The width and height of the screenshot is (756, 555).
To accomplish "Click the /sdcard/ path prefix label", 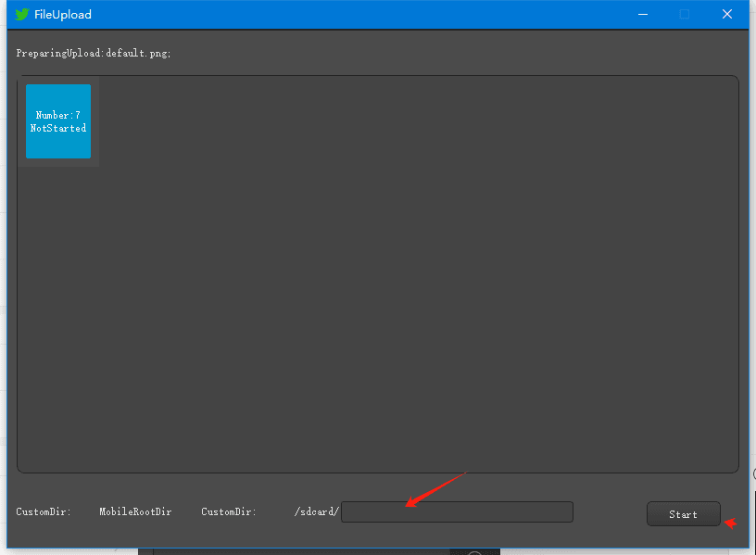I will [x=316, y=511].
